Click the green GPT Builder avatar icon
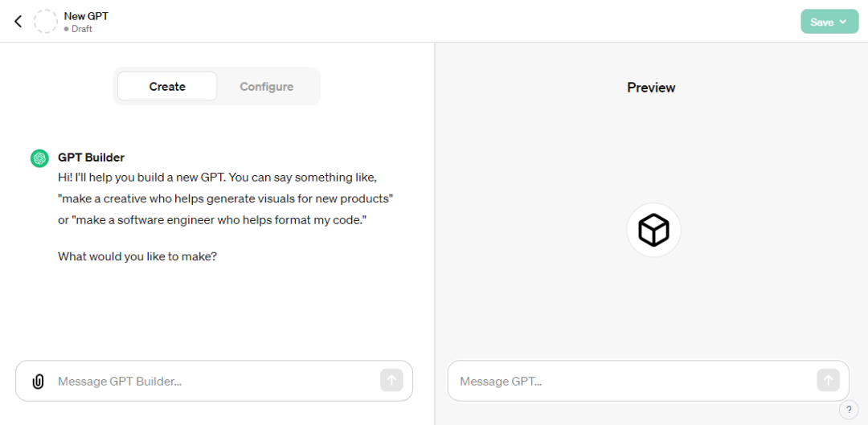Screen dimensions: 868x425 (39, 158)
